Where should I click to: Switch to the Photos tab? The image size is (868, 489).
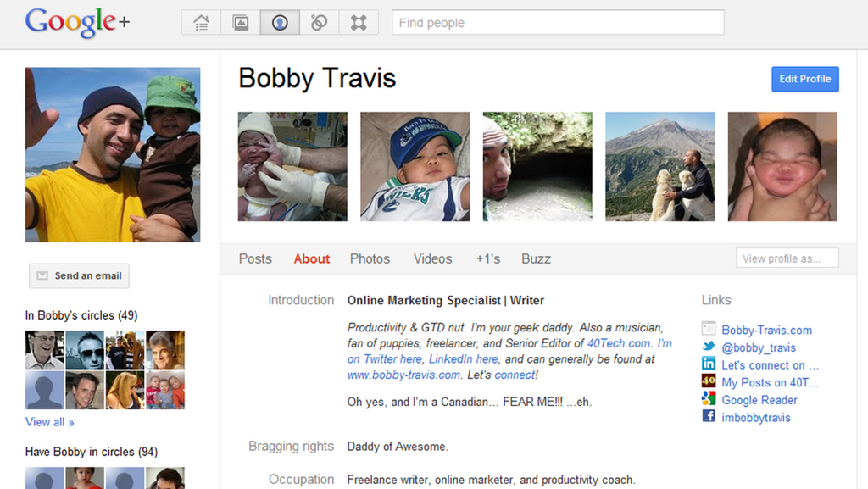370,258
